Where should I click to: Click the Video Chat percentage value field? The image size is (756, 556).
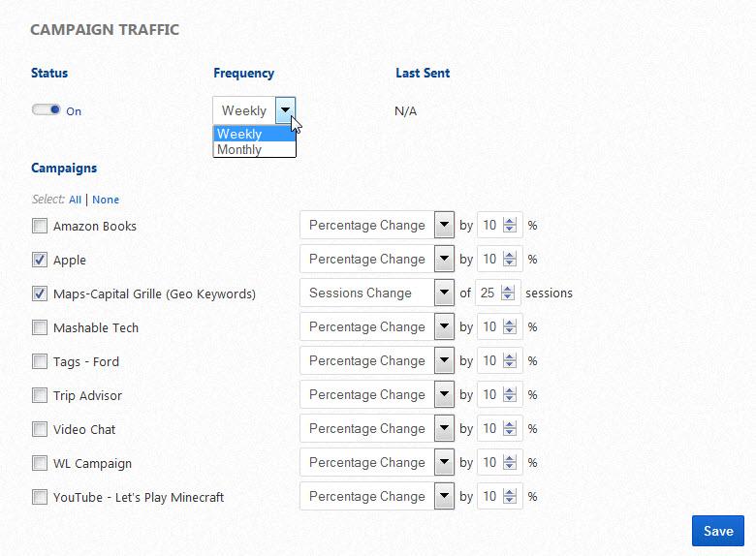[x=489, y=429]
